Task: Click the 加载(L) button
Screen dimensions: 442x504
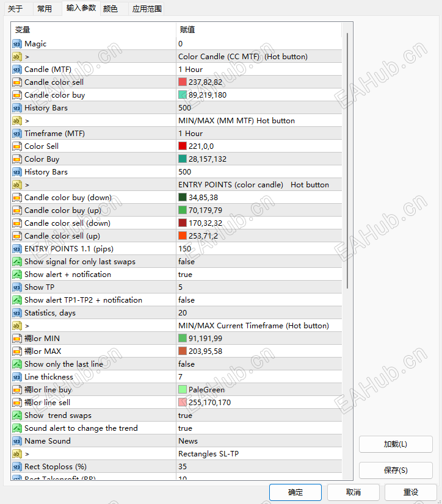Action: click(396, 444)
